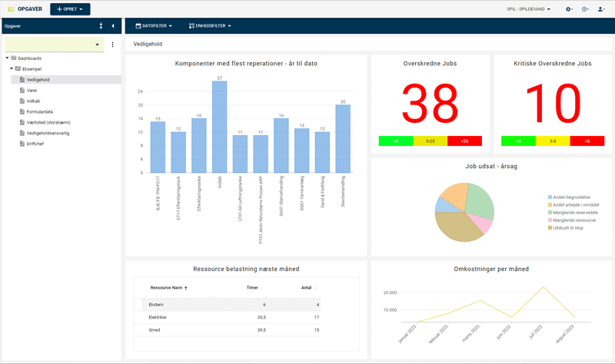Toggle the Anden begrundelse legend entry
The height and width of the screenshot is (364, 615).
click(569, 197)
